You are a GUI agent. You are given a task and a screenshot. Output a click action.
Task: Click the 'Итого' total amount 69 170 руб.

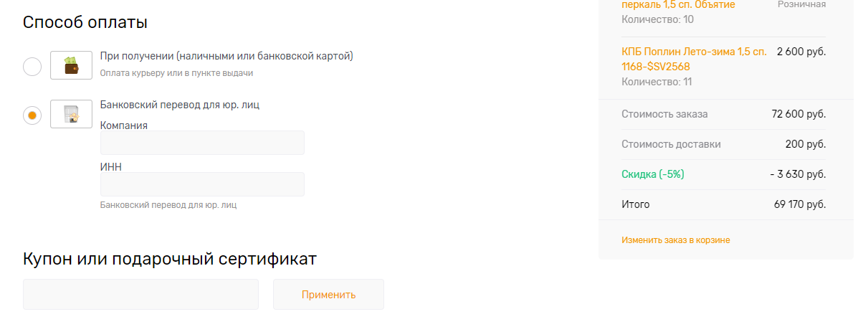pos(800,204)
